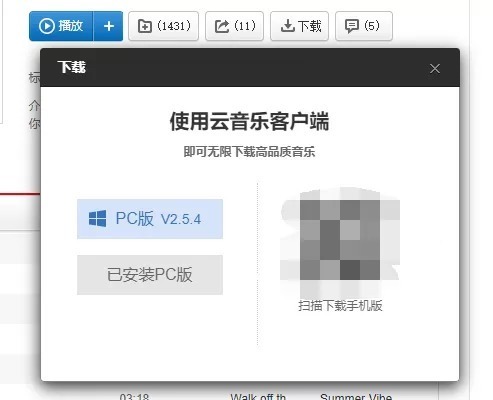
Task: Close the 下载 dialog with the X
Action: 435,69
